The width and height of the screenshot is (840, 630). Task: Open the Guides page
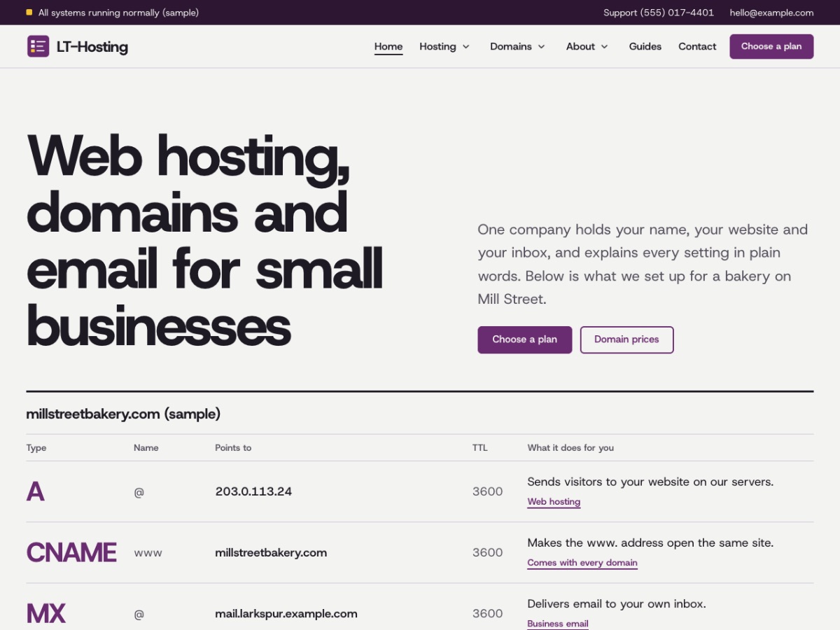645,46
